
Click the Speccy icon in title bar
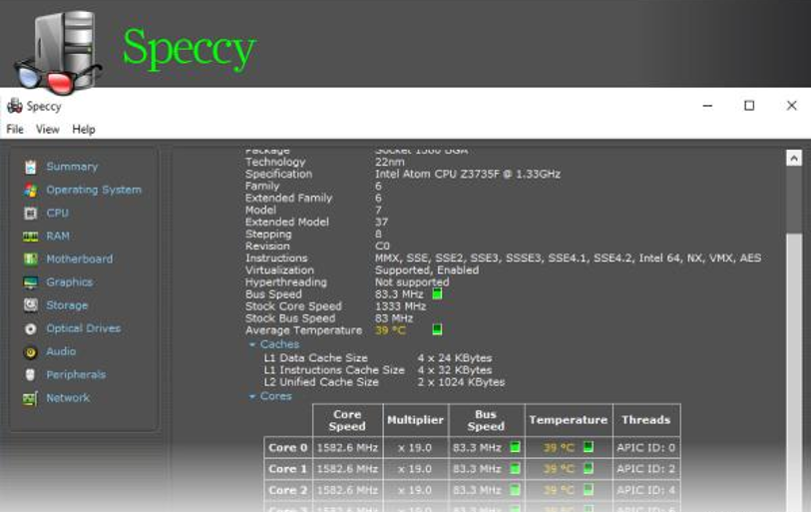[x=15, y=106]
